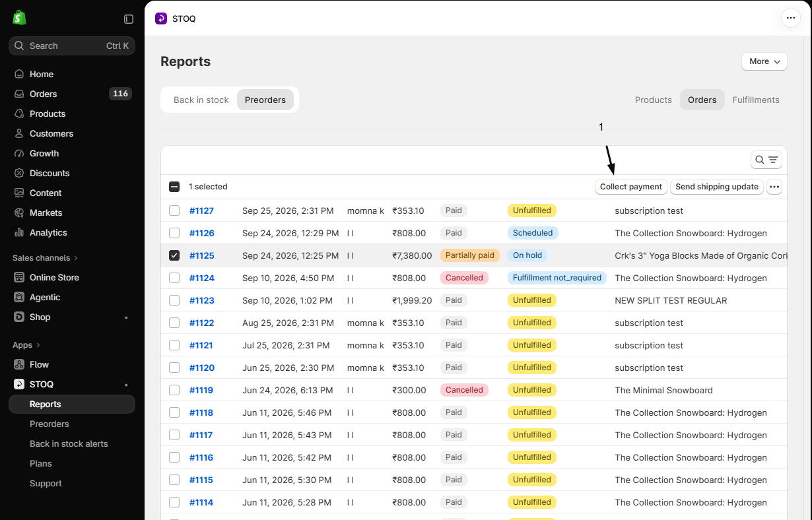Click the pin dot beside STOQ app
Viewport: 812px width, 520px height.
coord(126,385)
